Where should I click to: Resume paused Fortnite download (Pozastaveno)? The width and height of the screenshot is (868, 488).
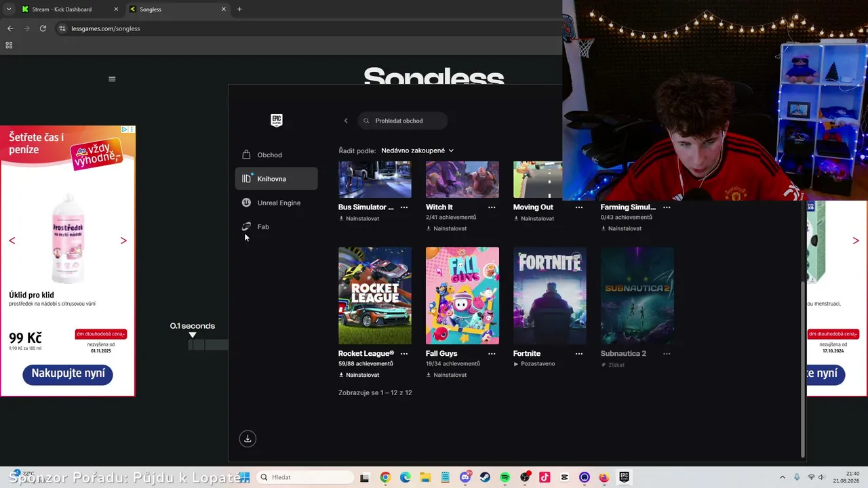534,364
